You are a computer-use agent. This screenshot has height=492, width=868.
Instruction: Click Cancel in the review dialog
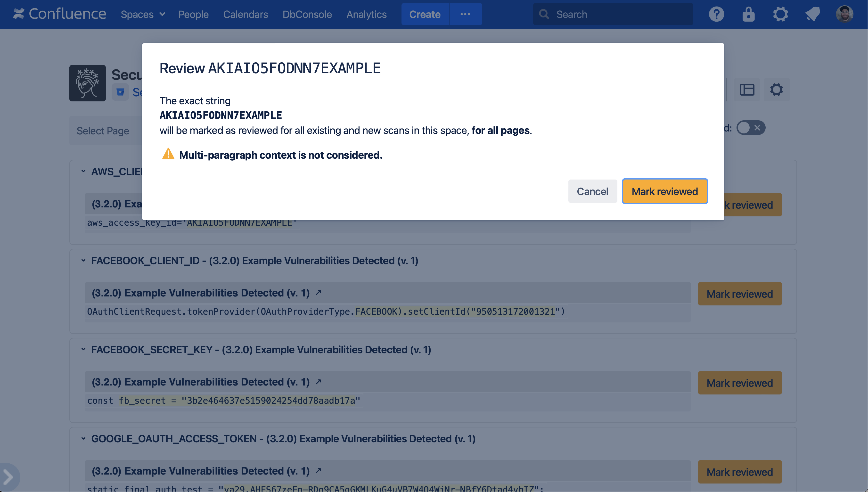click(x=592, y=191)
